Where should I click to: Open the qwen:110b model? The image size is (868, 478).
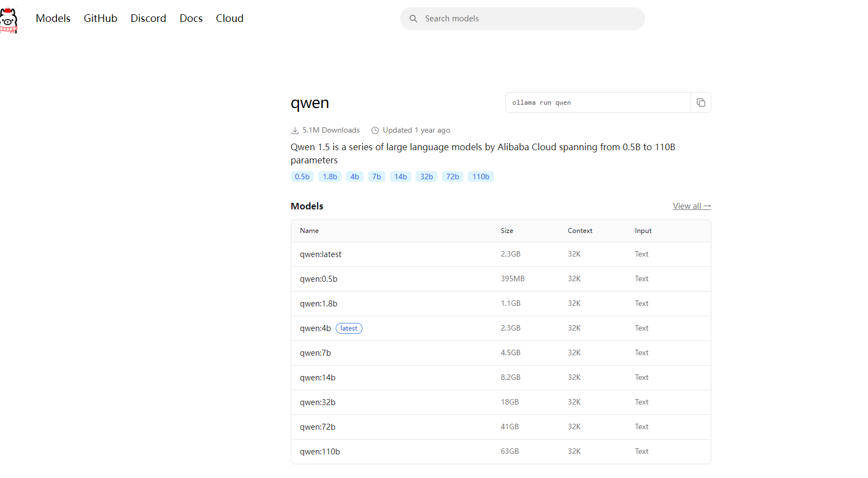[320, 452]
